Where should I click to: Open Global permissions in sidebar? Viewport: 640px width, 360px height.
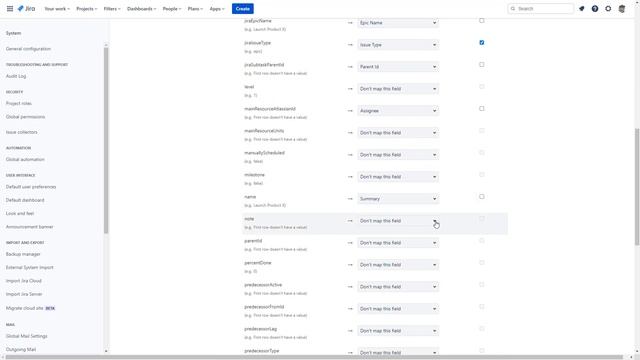click(x=25, y=117)
